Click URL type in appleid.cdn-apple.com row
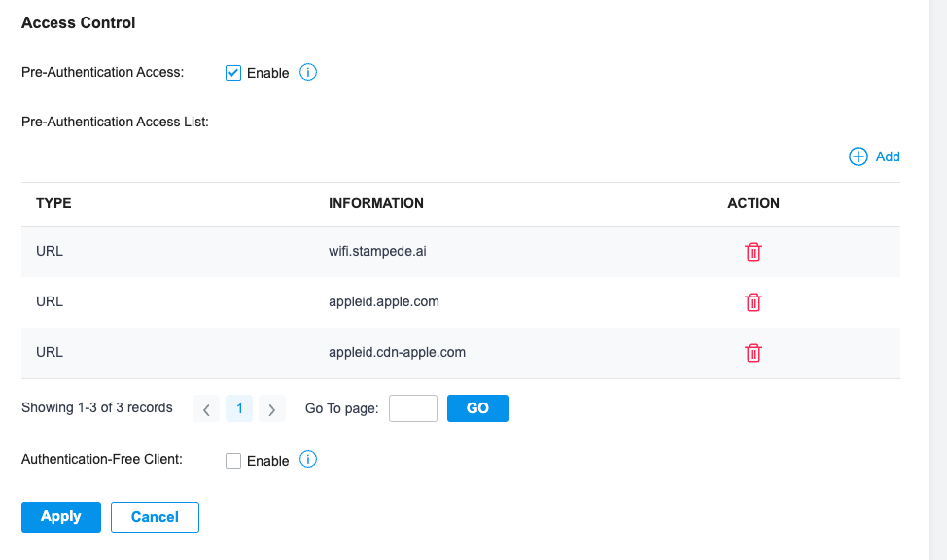 [50, 352]
